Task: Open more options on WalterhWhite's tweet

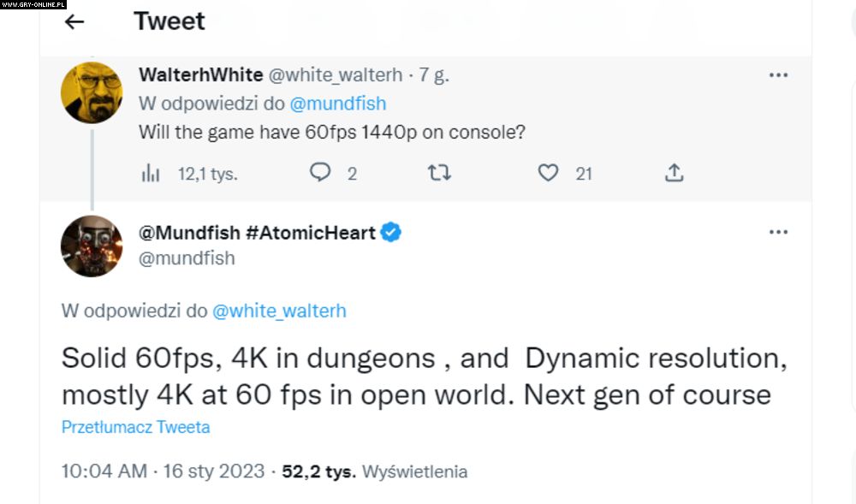Action: (778, 75)
